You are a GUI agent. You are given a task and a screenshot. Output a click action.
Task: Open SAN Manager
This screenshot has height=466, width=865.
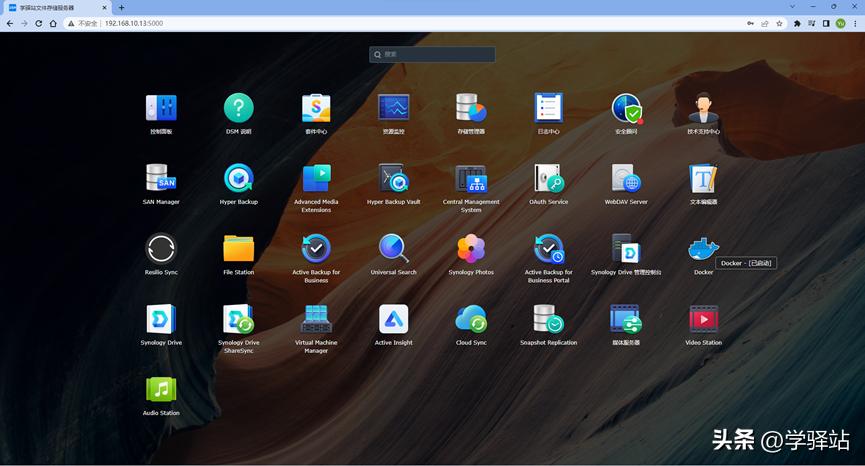(161, 179)
